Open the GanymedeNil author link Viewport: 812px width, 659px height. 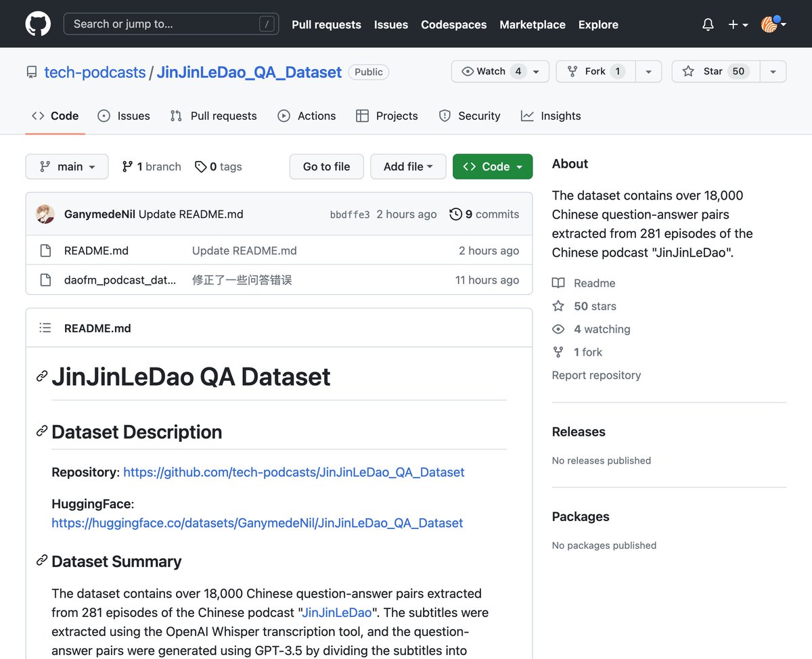[x=99, y=214]
